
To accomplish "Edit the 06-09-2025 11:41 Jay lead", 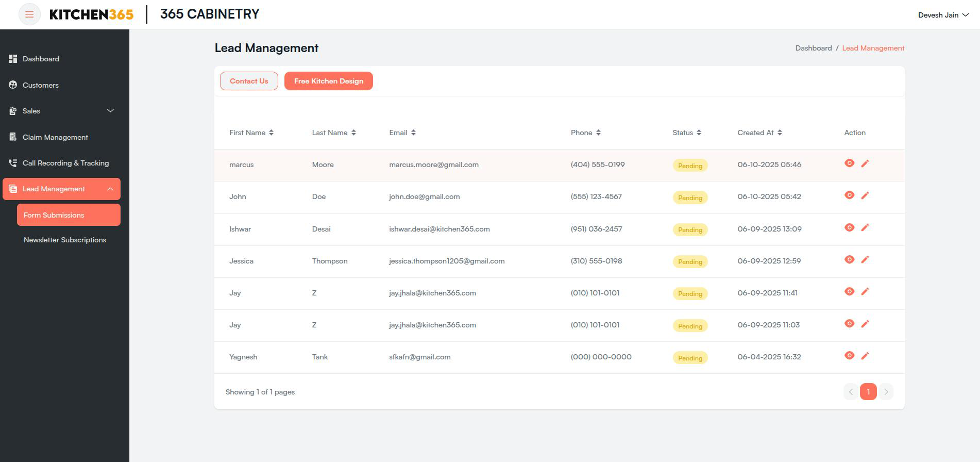I will point(865,291).
